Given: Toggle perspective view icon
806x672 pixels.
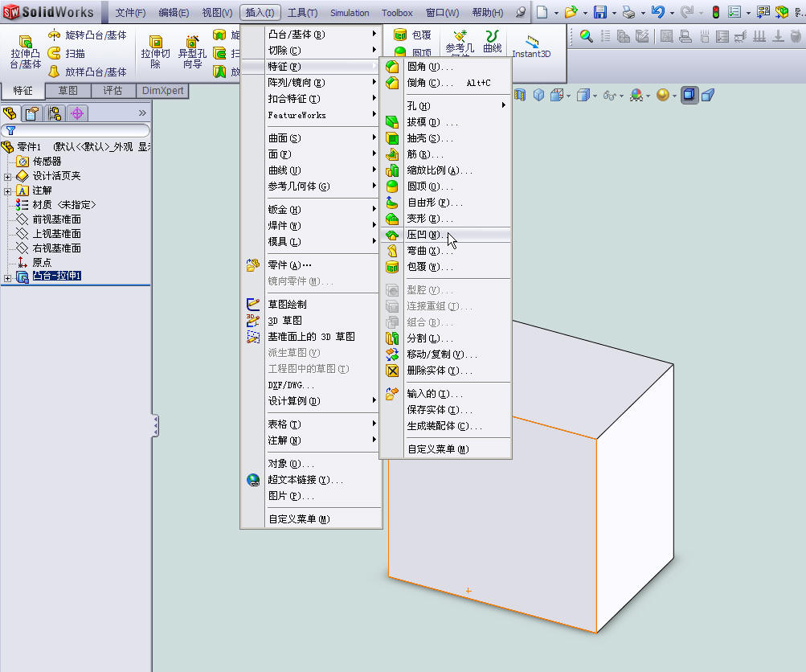Looking at the screenshot, I should click(x=708, y=95).
